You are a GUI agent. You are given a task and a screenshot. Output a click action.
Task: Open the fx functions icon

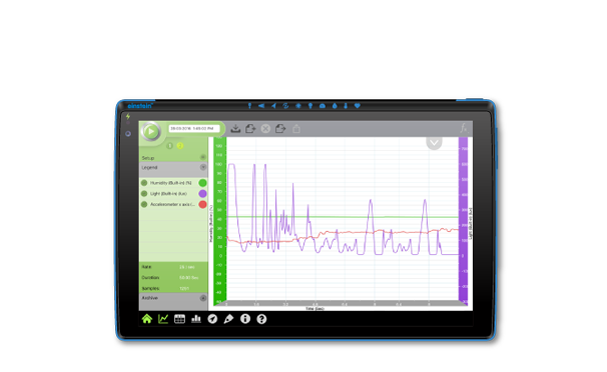pyautogui.click(x=464, y=129)
